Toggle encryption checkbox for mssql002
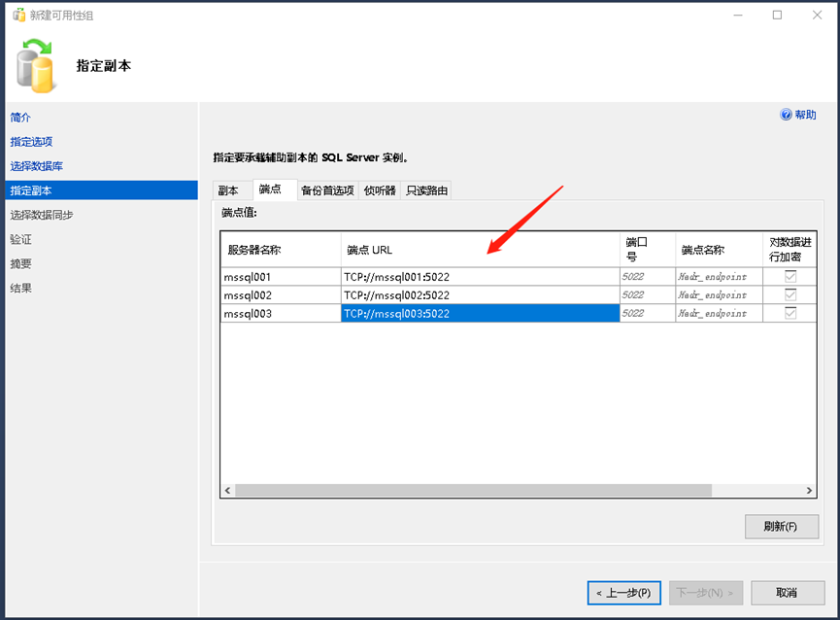The image size is (840, 620). click(x=790, y=294)
